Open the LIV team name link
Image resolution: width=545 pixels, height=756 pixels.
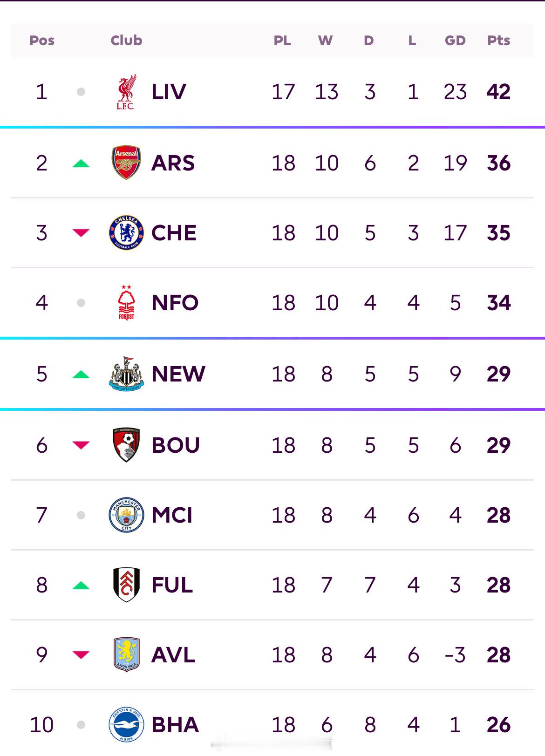click(x=169, y=92)
